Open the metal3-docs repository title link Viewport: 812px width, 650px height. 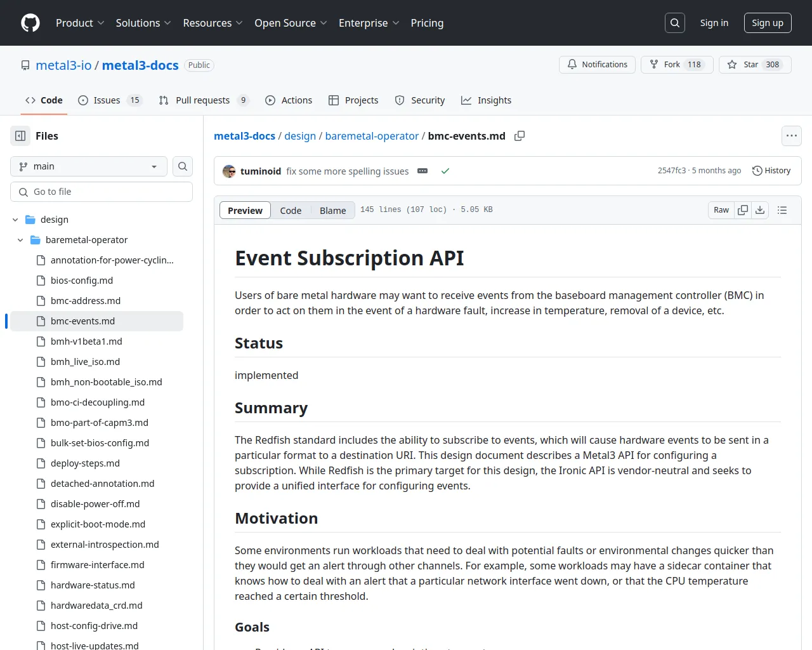140,65
